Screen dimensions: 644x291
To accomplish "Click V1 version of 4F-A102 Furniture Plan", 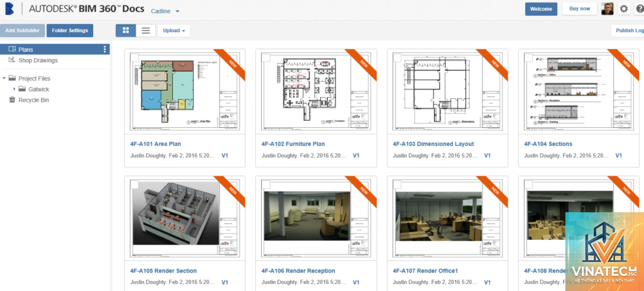I will click(x=356, y=156).
